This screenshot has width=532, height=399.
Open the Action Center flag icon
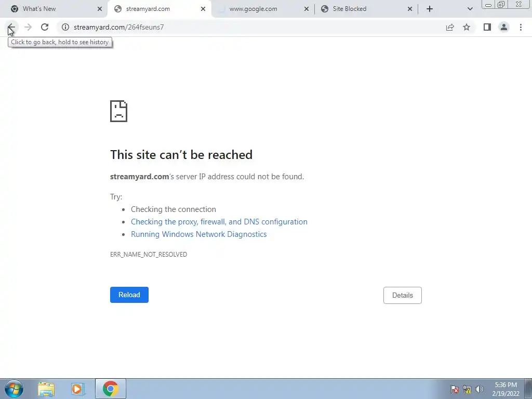455,389
